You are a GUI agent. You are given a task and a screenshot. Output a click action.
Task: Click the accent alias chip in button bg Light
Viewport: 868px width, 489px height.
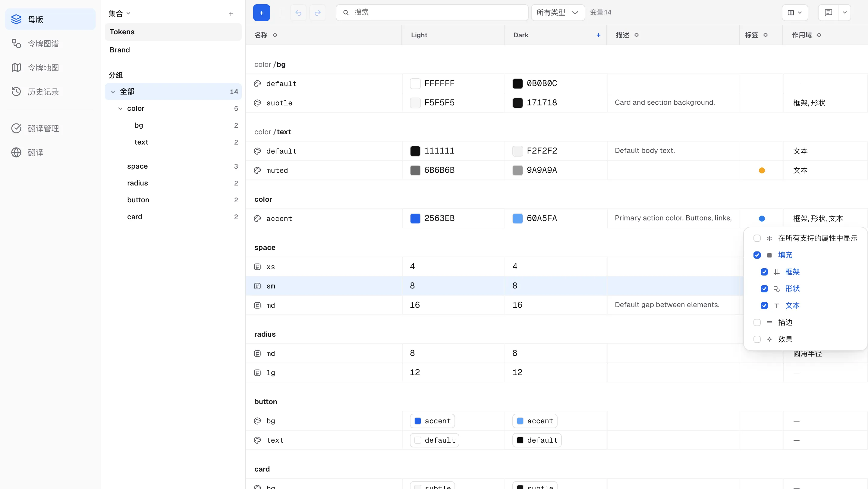tap(432, 421)
